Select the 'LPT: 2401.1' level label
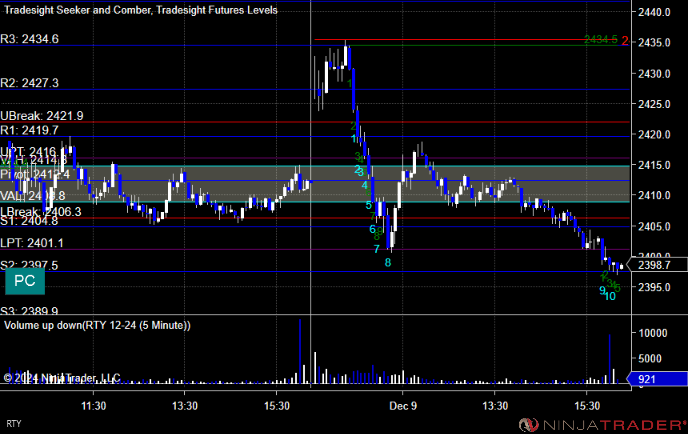This screenshot has width=688, height=434. coord(32,243)
